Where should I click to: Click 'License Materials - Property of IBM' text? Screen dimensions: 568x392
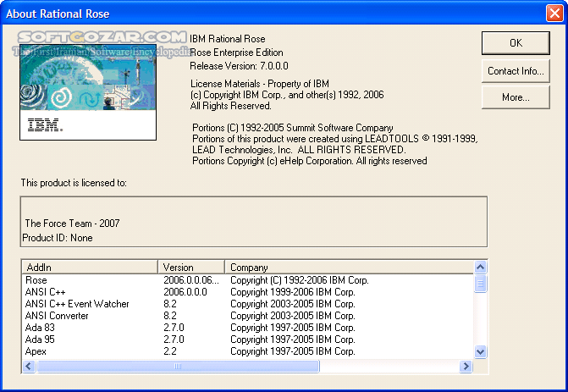click(x=260, y=84)
